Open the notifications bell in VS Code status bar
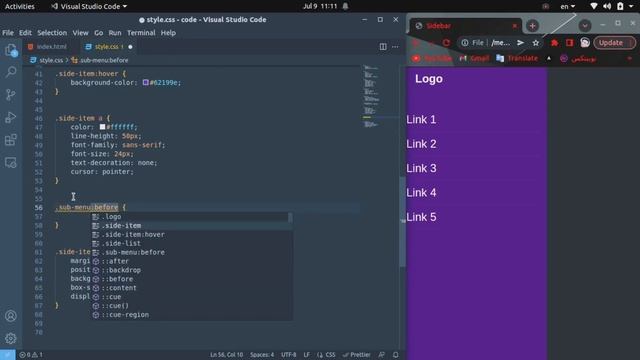 tap(396, 355)
